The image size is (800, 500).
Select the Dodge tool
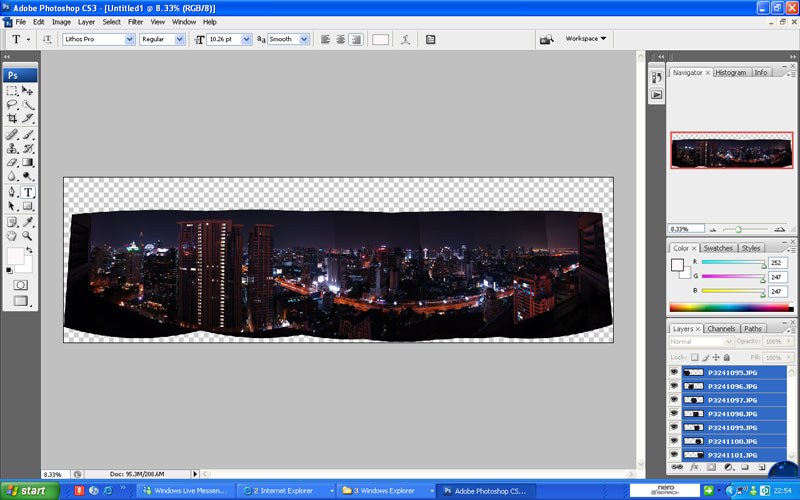click(x=28, y=176)
